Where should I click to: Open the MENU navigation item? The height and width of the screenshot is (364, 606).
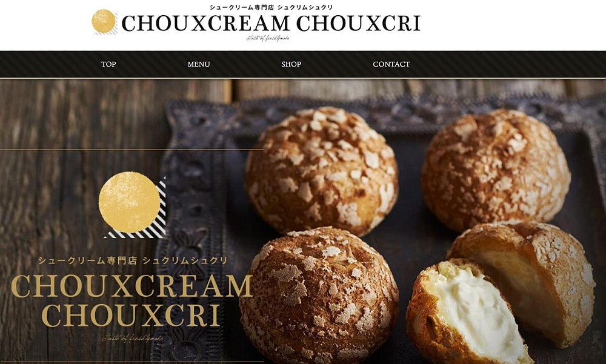tap(199, 64)
